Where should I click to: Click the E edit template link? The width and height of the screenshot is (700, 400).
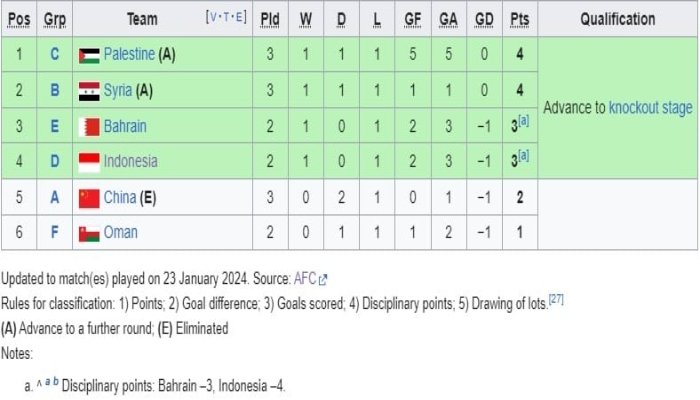pyautogui.click(x=239, y=17)
